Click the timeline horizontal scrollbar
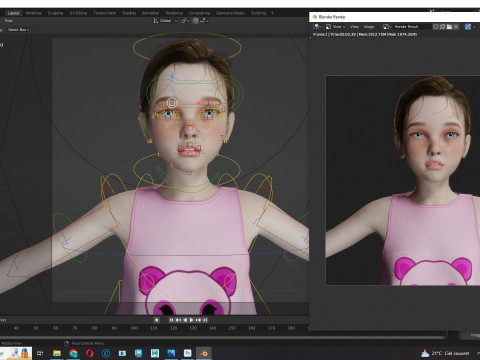 (x=223, y=337)
